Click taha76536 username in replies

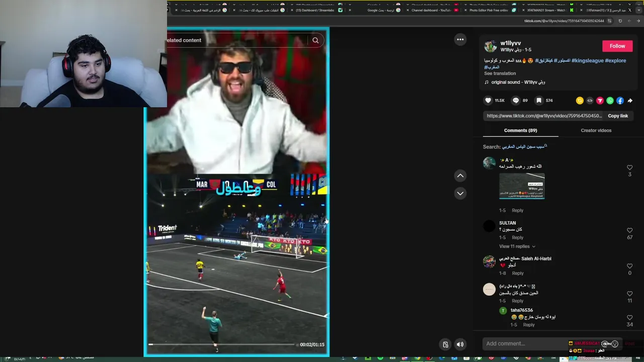coord(521,310)
